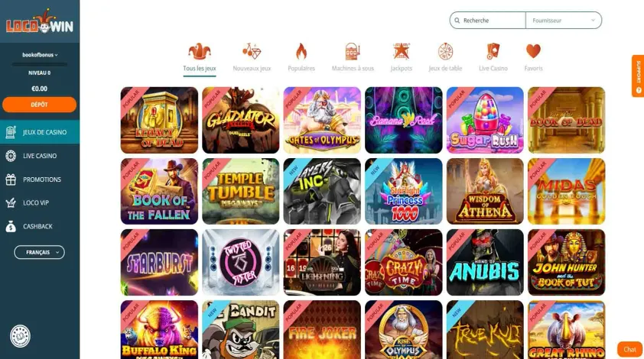
Task: Click the Promotions gift icon in sidebar
Action: pos(11,179)
